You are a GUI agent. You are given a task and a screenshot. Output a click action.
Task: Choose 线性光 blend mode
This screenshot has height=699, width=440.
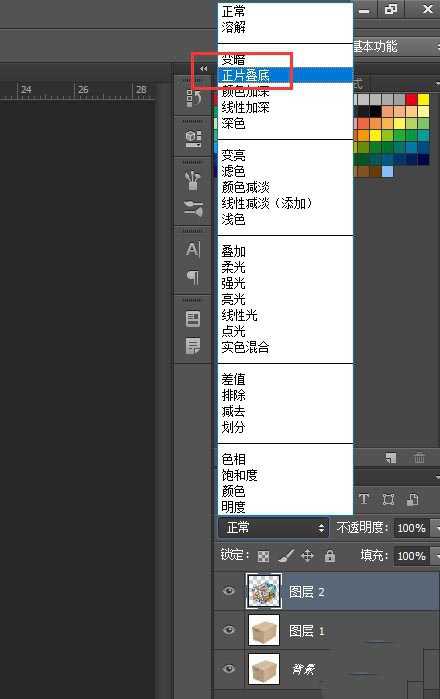coord(285,315)
